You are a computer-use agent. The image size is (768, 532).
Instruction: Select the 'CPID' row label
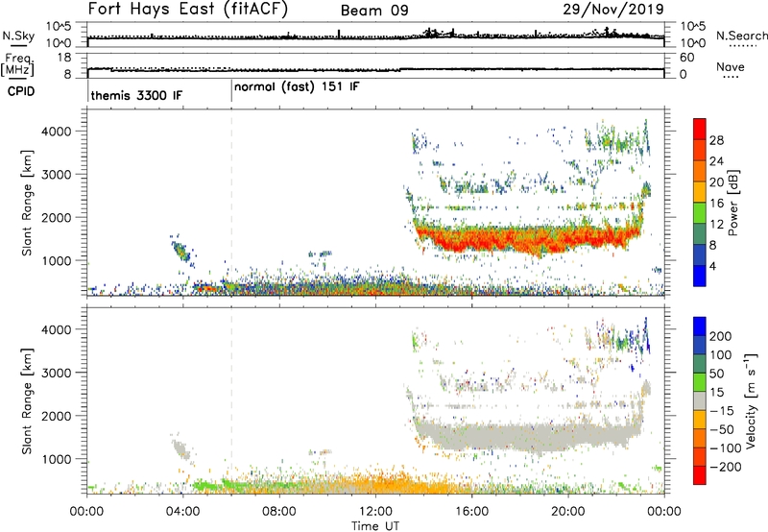tap(21, 91)
